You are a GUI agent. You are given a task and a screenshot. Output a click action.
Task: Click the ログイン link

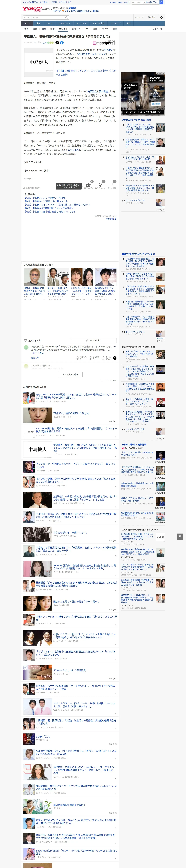(x=57, y=11)
